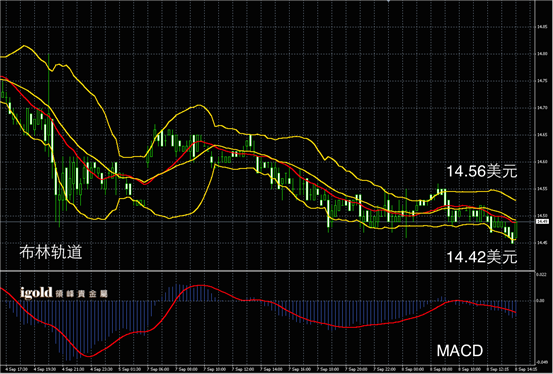Select the current price tag 14.49
This screenshot has height=374, width=553.
point(542,222)
